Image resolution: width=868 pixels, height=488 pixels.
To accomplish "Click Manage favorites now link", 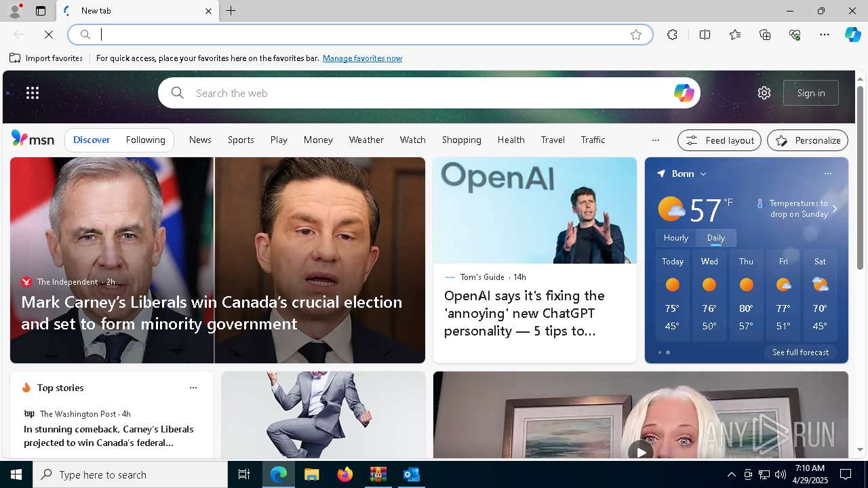I will pos(362,58).
